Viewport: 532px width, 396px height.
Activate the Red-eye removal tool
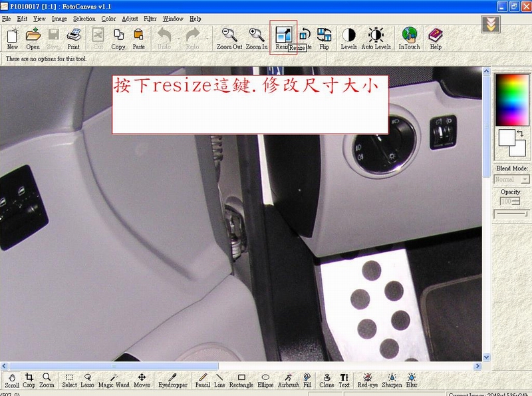(x=367, y=380)
